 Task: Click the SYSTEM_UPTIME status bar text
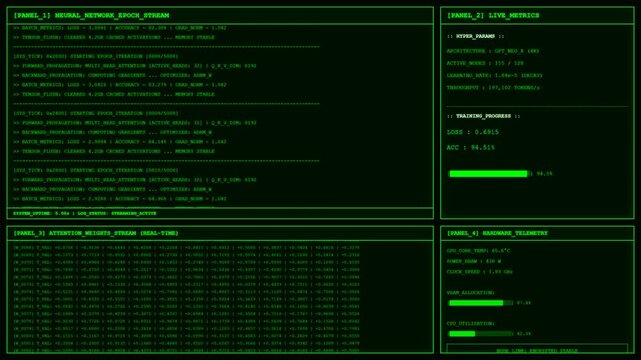41,214
